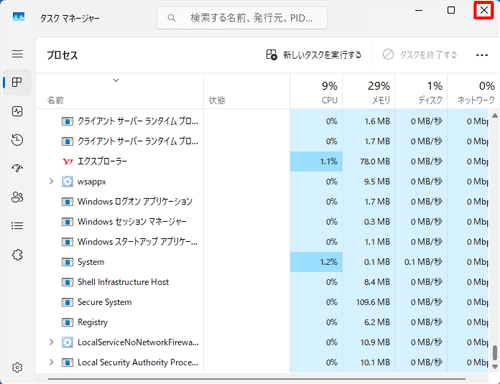The image size is (500, 384).
Task: Maximize the Task Manager window
Action: click(451, 10)
